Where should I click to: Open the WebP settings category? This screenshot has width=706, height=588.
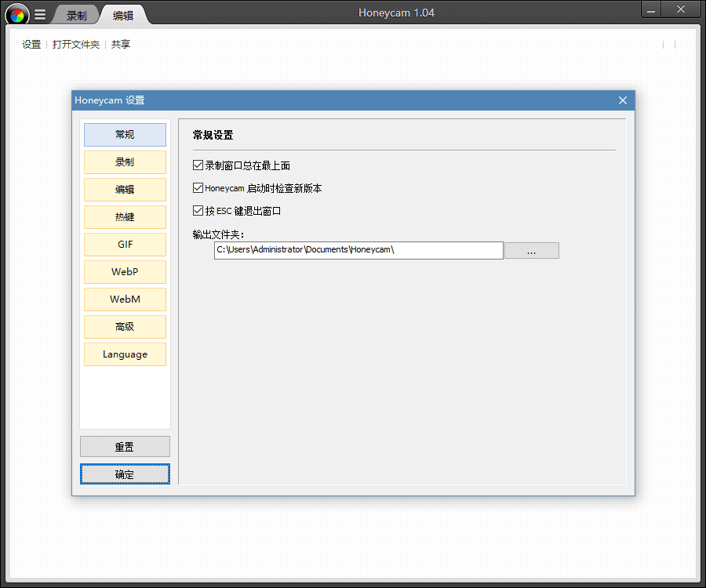[126, 272]
